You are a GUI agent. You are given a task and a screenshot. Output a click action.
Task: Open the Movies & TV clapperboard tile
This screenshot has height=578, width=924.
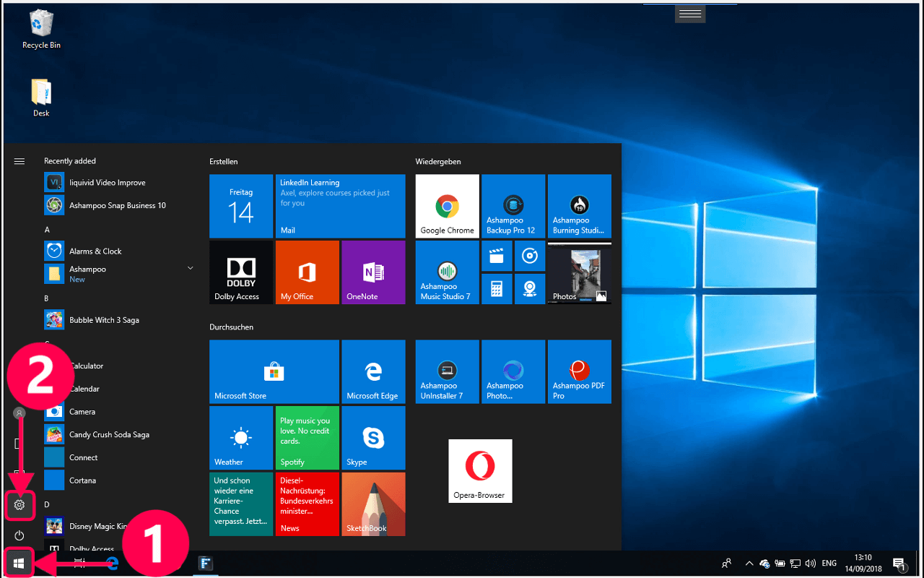[x=497, y=256]
